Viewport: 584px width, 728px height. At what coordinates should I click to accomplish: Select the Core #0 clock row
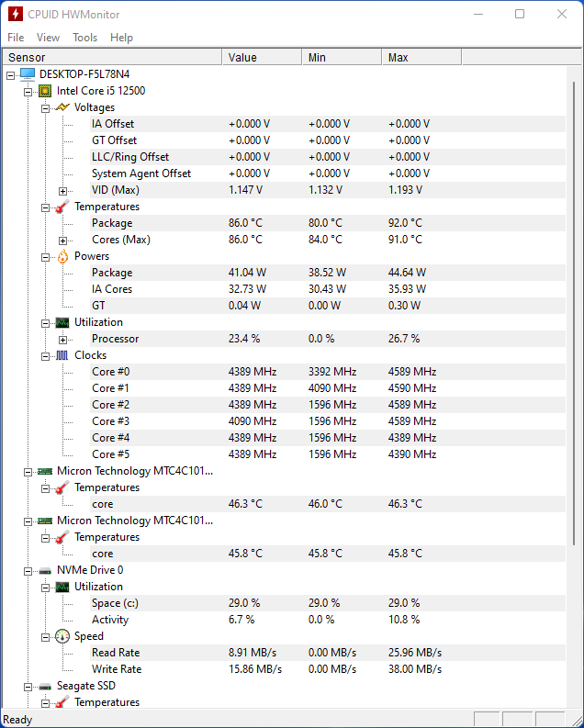point(328,372)
